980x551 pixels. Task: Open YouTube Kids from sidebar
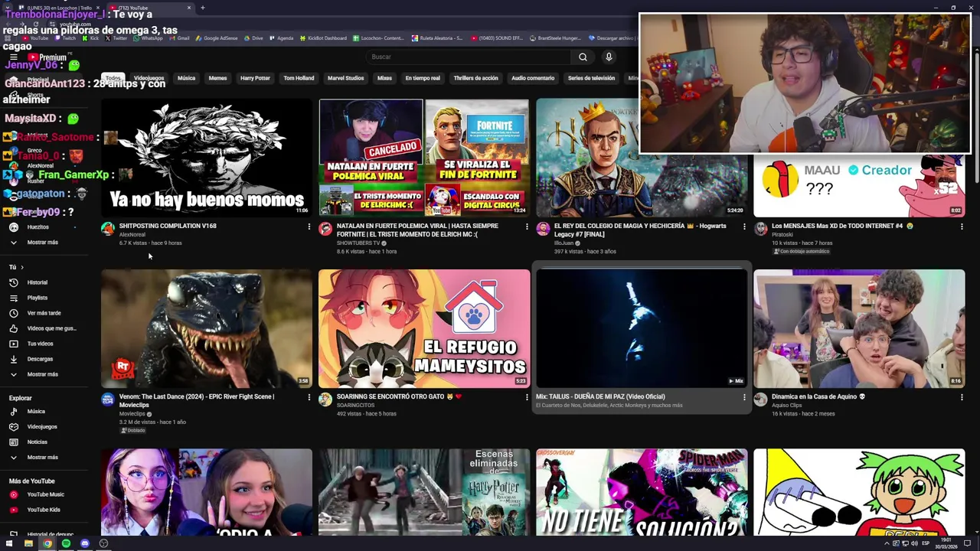point(43,510)
